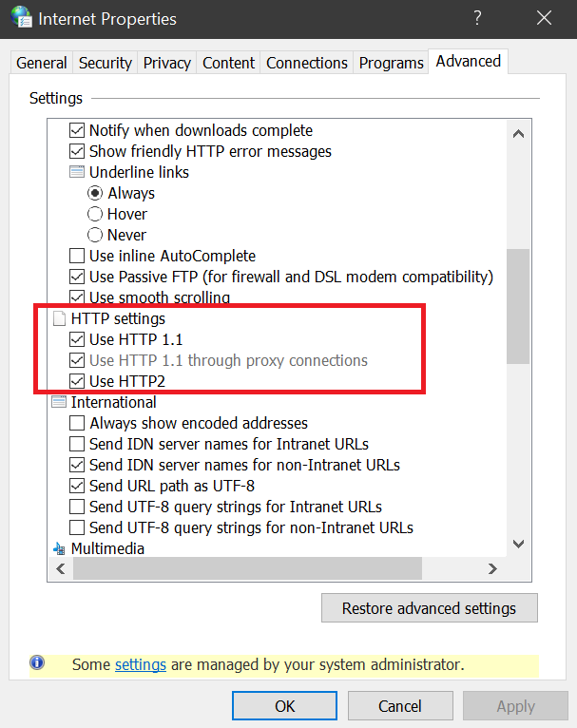
Task: Click Restore advanced settings button
Action: coord(429,608)
